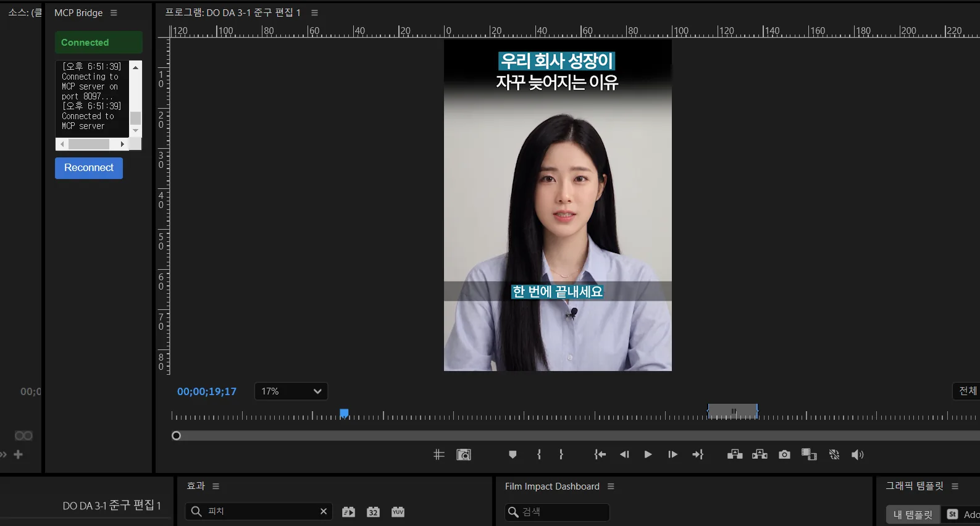Viewport: 980px width, 526px height.
Task: Open the playback resolution dropdown (전체)
Action: [966, 391]
